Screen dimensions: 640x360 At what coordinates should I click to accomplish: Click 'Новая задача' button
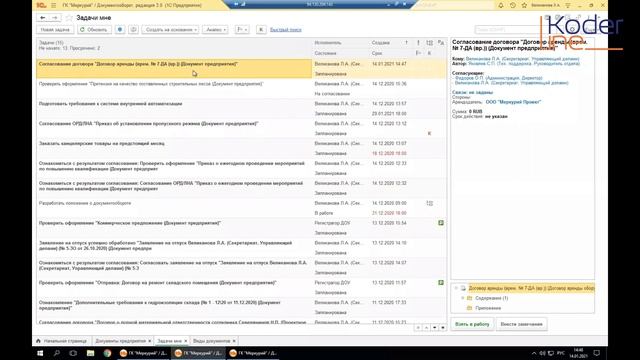click(55, 29)
